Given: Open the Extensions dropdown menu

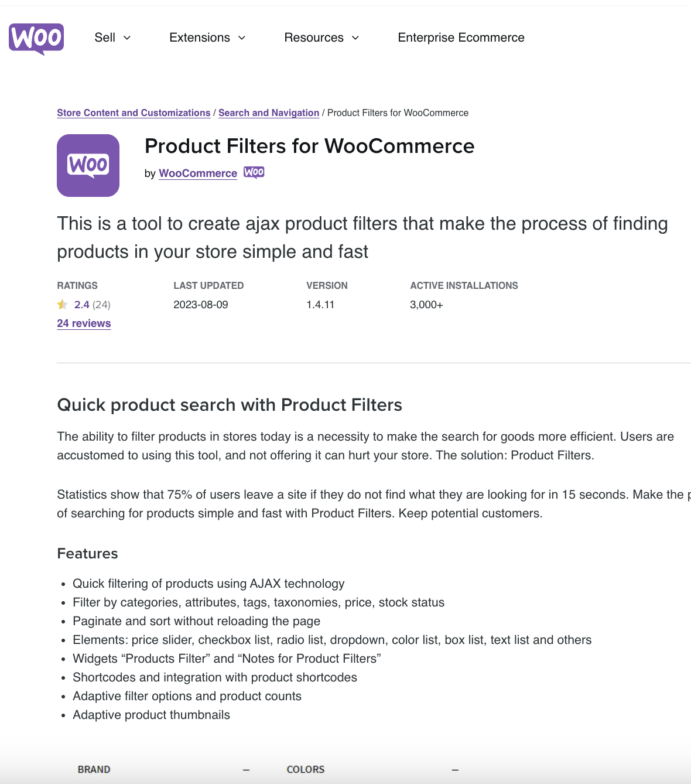Looking at the screenshot, I should pos(199,38).
